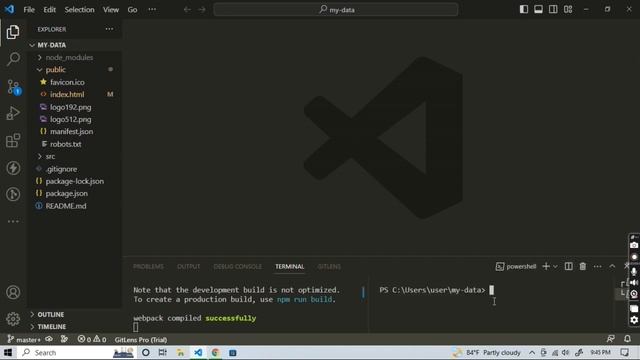
Task: Split the terminal
Action: (568, 267)
